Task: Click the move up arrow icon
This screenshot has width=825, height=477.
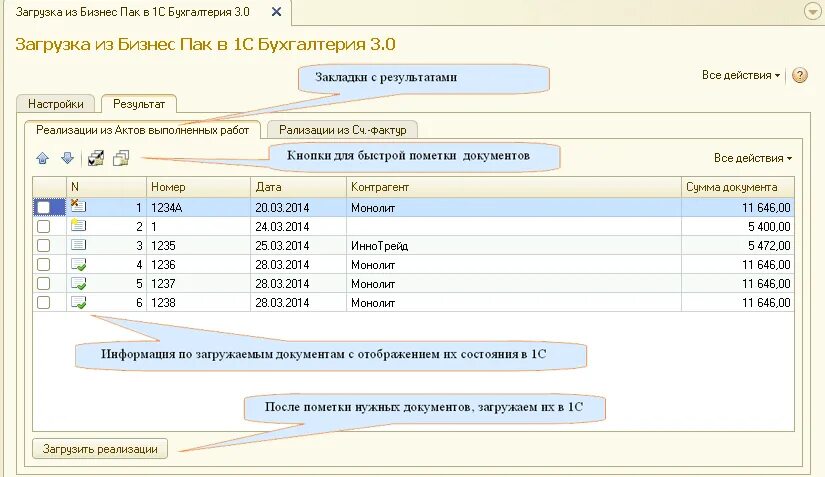Action: pyautogui.click(x=43, y=158)
